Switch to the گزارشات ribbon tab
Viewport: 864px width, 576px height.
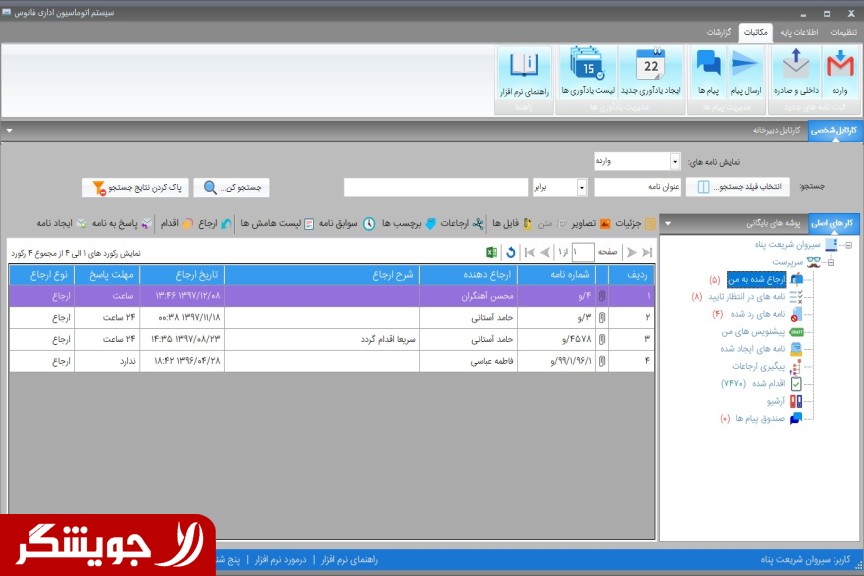[713, 32]
